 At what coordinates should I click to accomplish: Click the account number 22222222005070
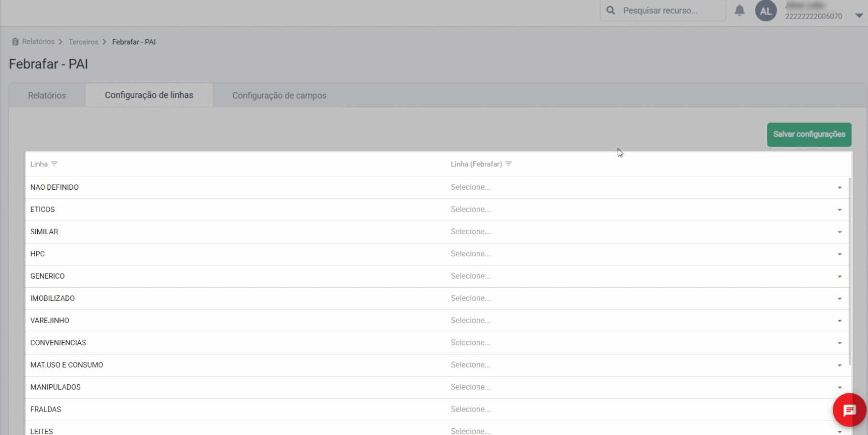(814, 16)
